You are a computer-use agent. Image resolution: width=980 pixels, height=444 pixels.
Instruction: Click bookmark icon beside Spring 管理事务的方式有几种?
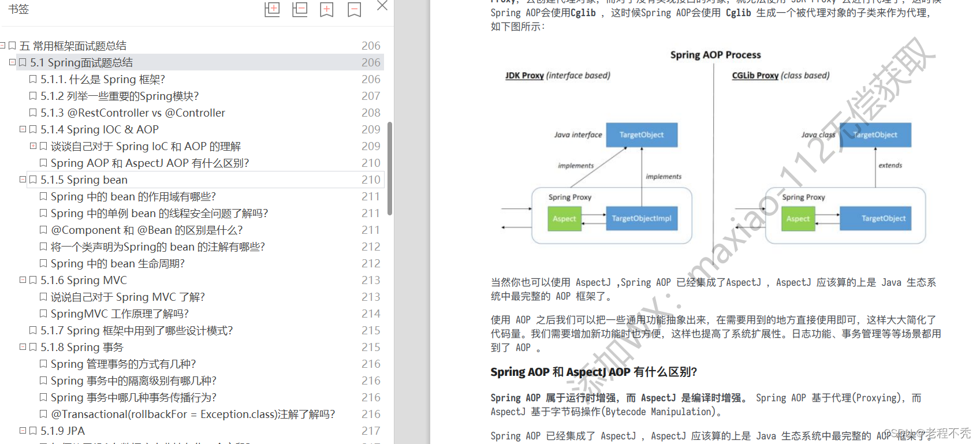point(43,364)
